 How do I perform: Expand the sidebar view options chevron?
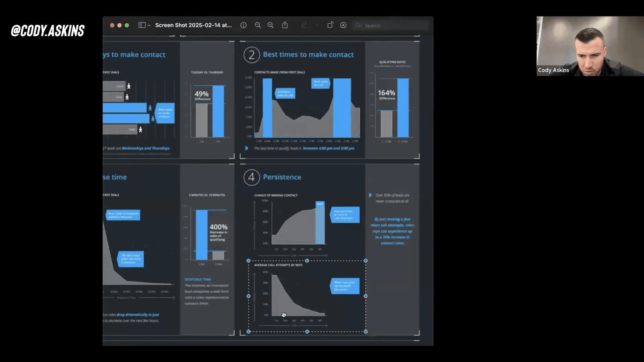click(x=149, y=25)
